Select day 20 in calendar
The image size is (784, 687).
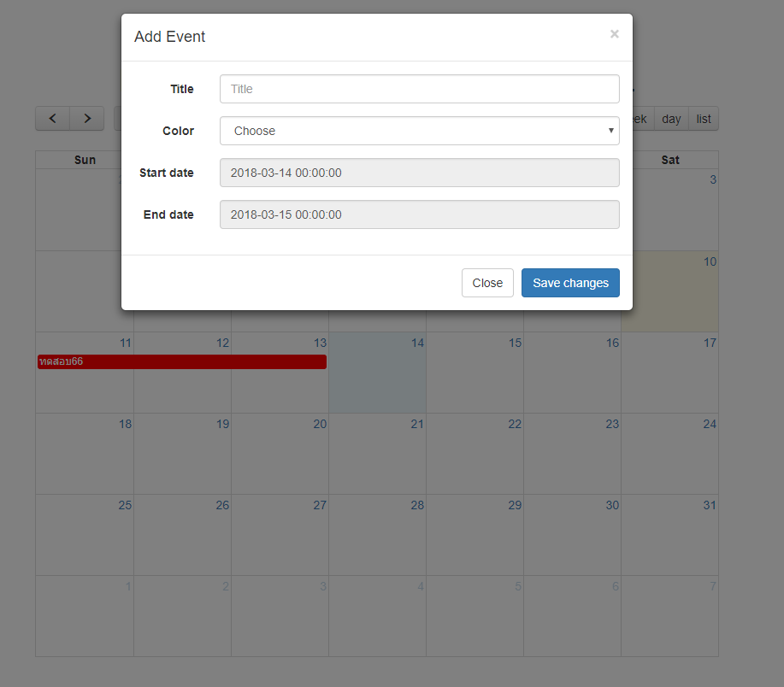[x=280, y=454]
